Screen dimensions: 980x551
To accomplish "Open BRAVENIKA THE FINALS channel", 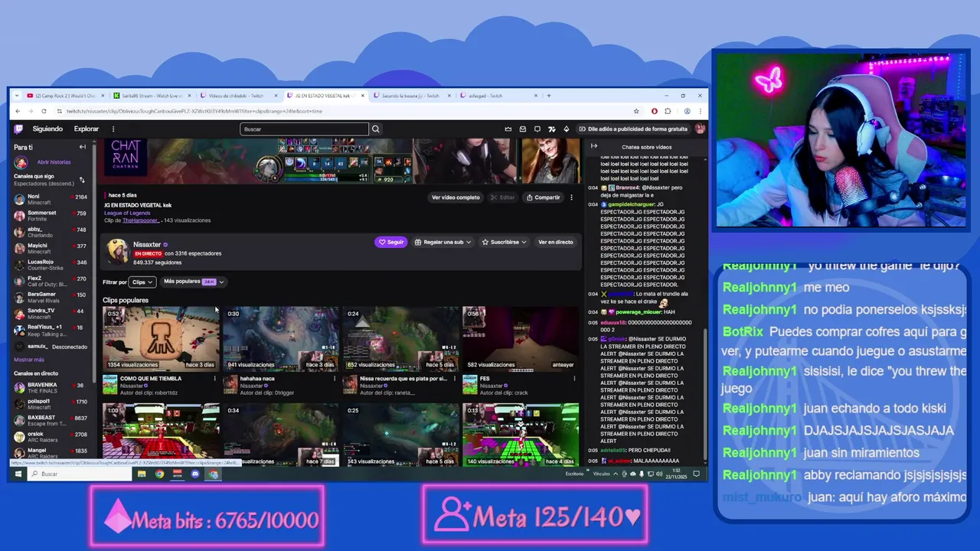I will point(51,387).
